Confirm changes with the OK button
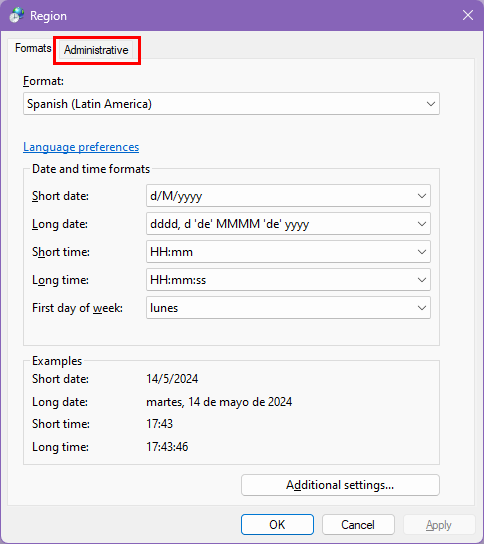The width and height of the screenshot is (484, 544). coord(278,525)
